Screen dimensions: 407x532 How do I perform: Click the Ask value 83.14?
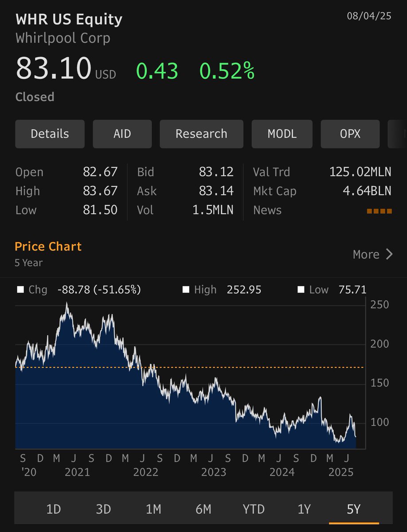tap(216, 191)
